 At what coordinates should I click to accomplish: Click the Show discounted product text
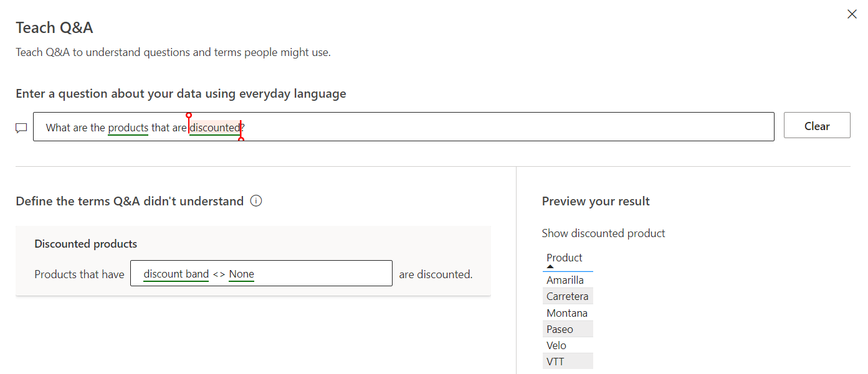604,233
